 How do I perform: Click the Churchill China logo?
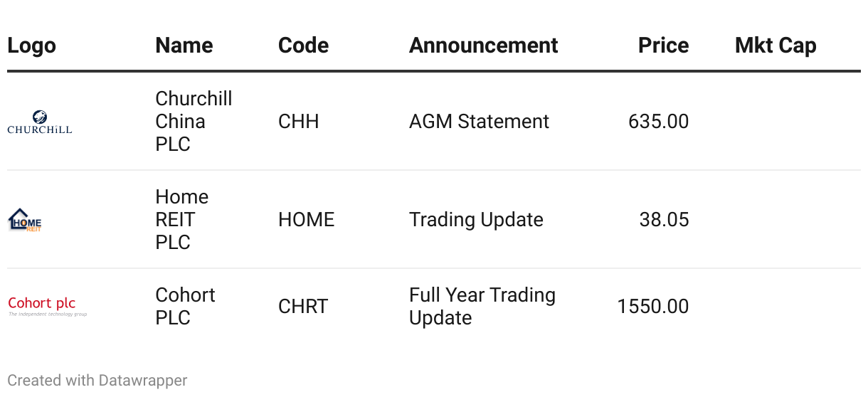point(40,122)
